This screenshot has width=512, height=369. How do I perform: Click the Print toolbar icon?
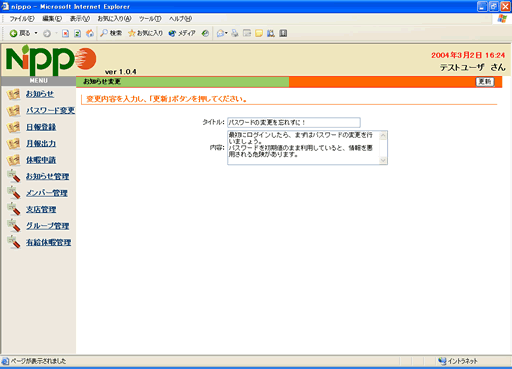tap(235, 33)
